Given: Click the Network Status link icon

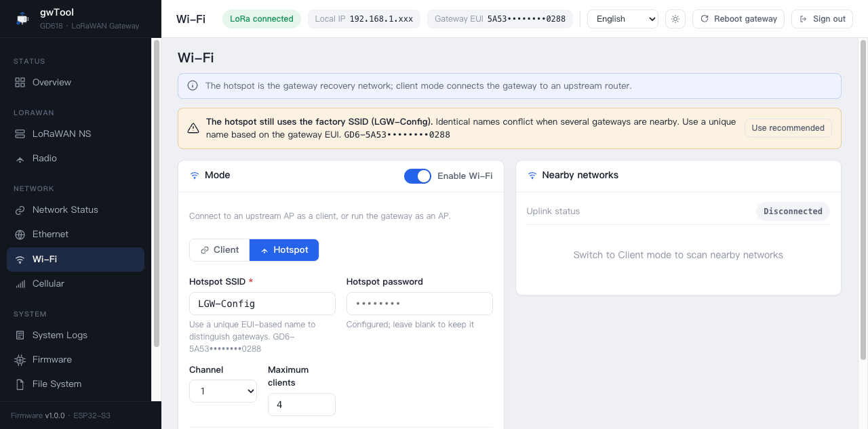Looking at the screenshot, I should click(20, 209).
